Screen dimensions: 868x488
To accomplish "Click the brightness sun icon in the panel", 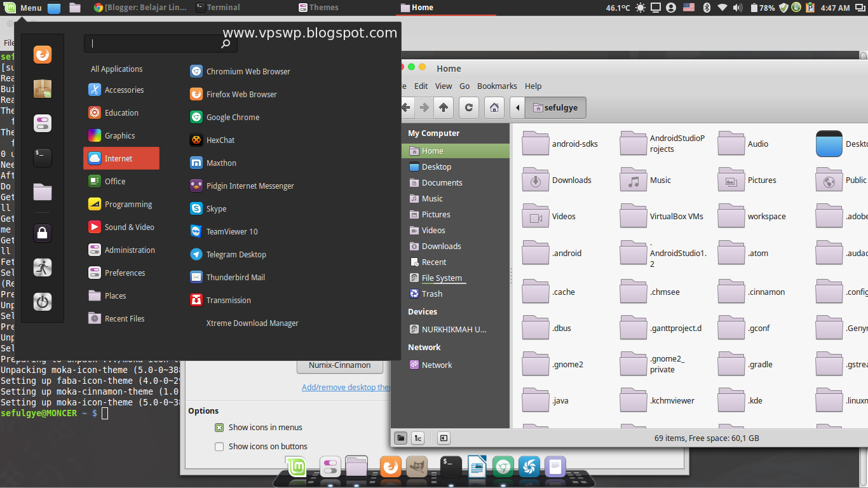I will pyautogui.click(x=640, y=8).
